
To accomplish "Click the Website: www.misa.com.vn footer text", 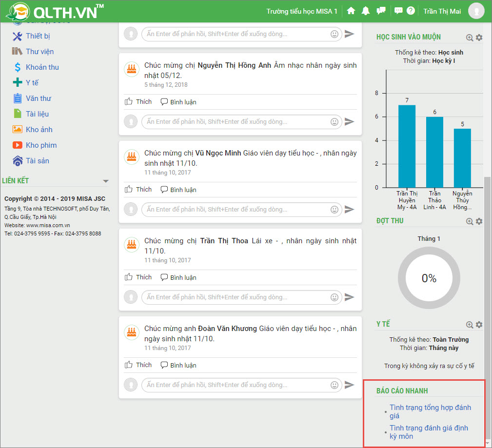I will pyautogui.click(x=37, y=225).
